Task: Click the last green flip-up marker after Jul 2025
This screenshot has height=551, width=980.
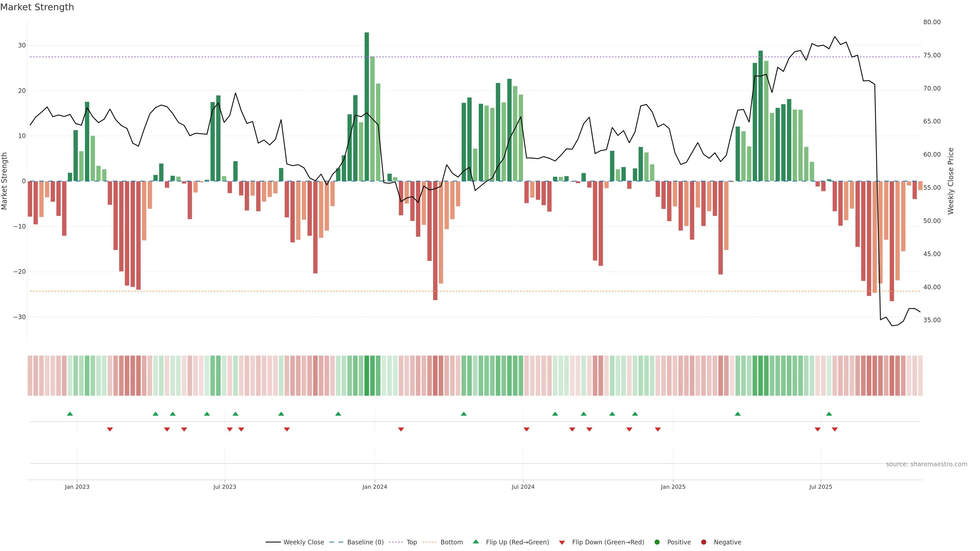Action: coord(829,414)
